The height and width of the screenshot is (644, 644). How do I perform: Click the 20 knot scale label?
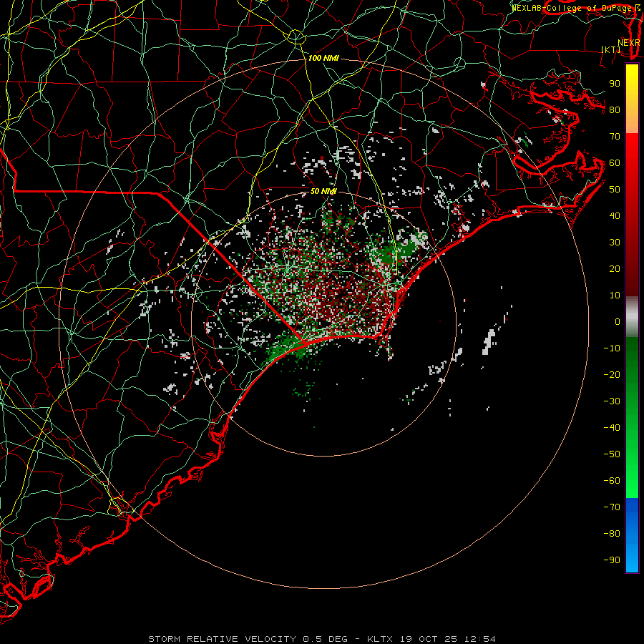615,268
